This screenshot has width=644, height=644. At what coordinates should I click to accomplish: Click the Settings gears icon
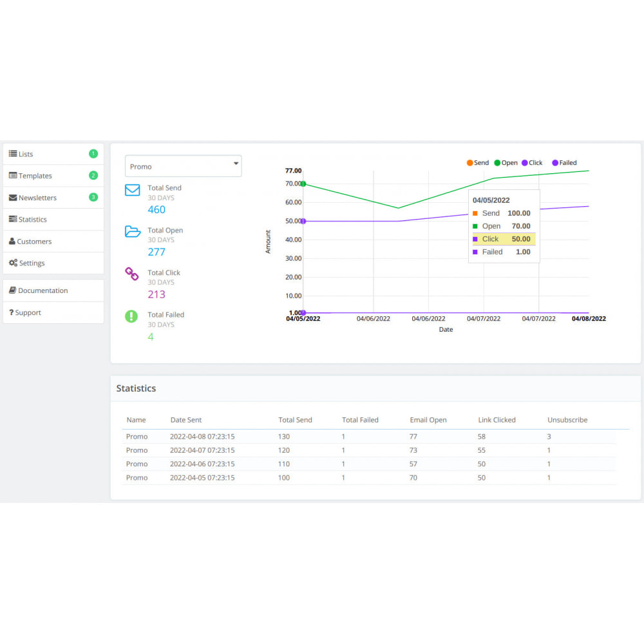pos(13,263)
